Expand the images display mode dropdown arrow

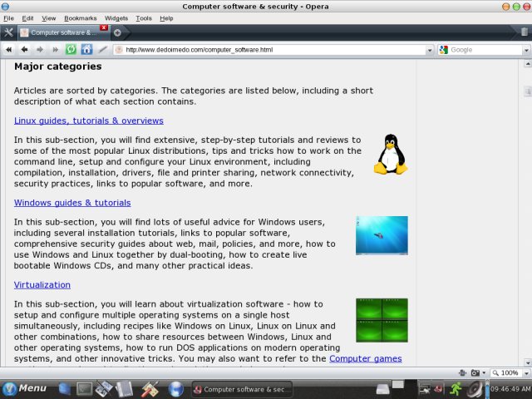pos(484,373)
